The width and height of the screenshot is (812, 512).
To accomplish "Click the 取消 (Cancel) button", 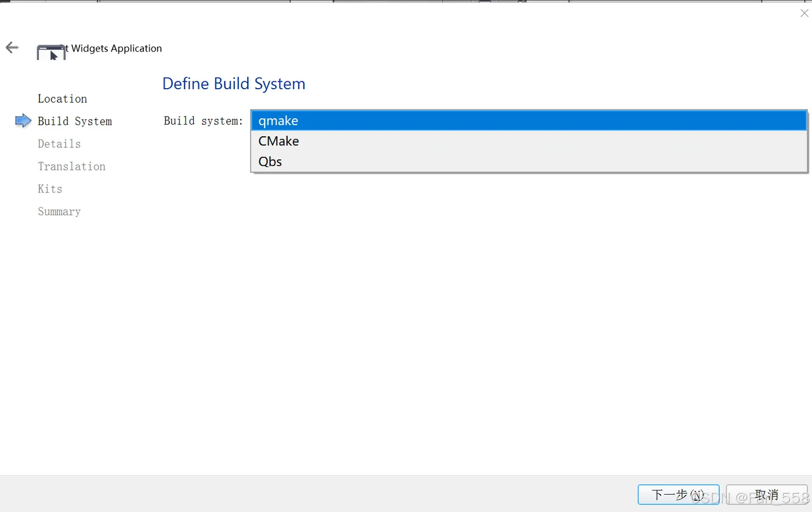I will 767,495.
